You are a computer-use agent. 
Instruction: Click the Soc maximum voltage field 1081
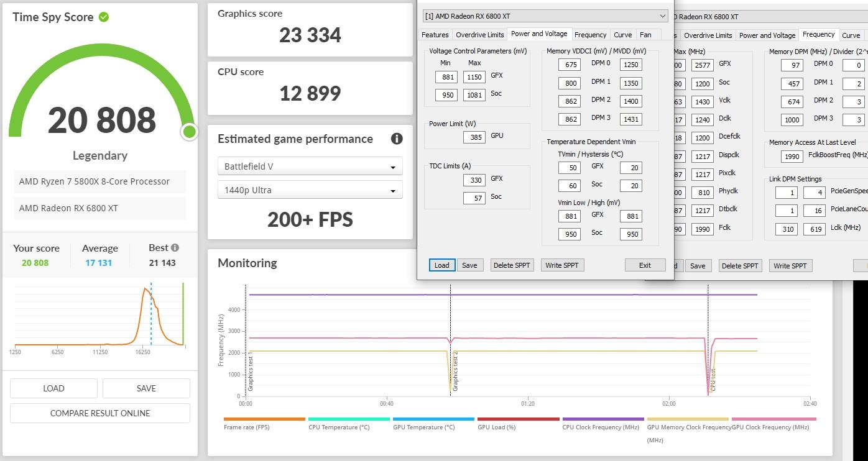[x=474, y=95]
